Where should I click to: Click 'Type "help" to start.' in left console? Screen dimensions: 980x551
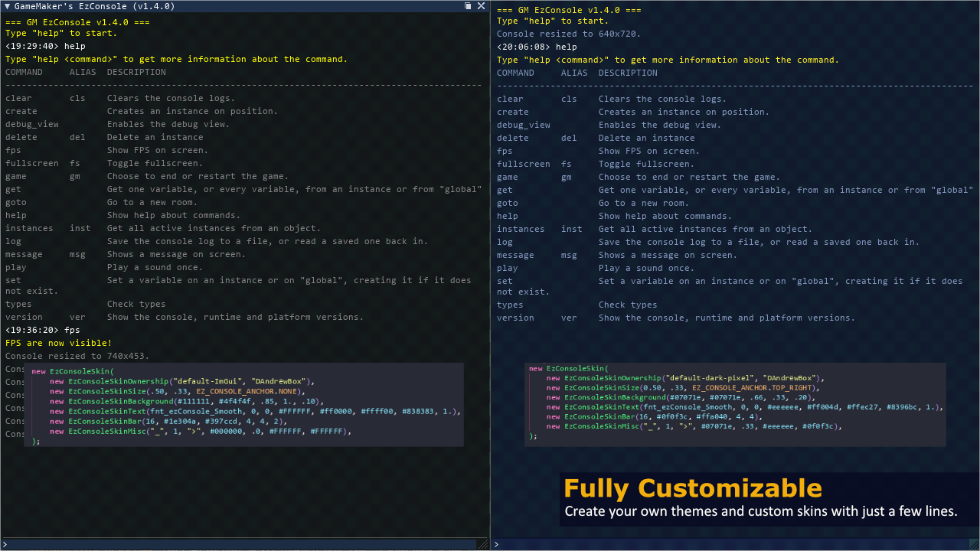61,33
